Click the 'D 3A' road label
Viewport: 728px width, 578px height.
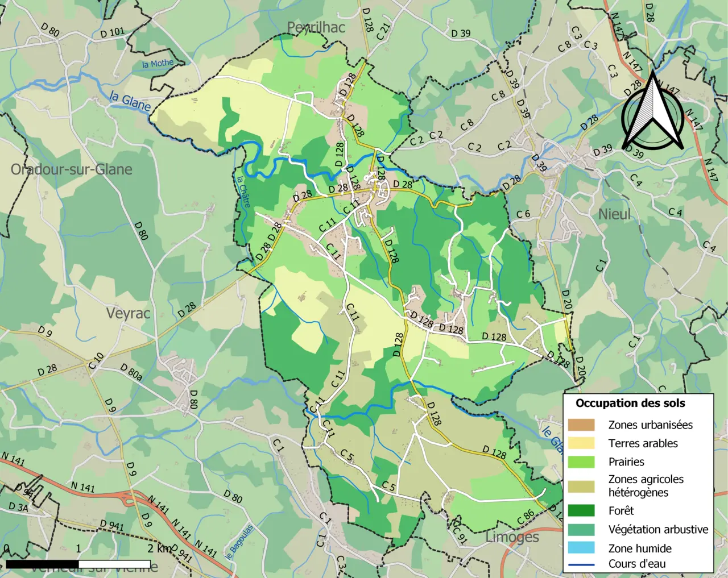(18, 507)
